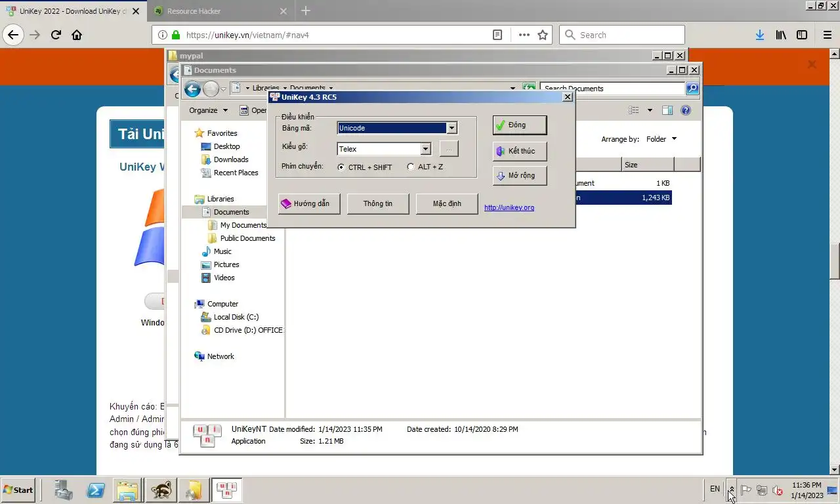Click the Search Documents field

(613, 88)
